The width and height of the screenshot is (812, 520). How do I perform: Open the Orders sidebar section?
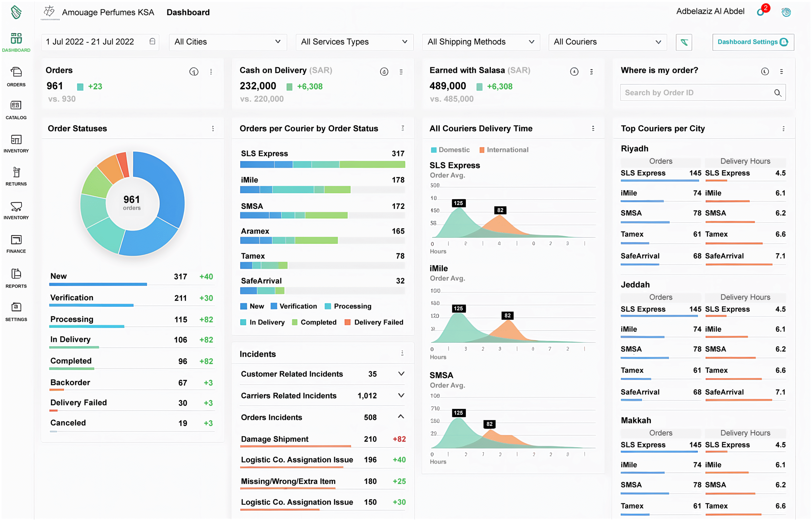click(x=16, y=77)
